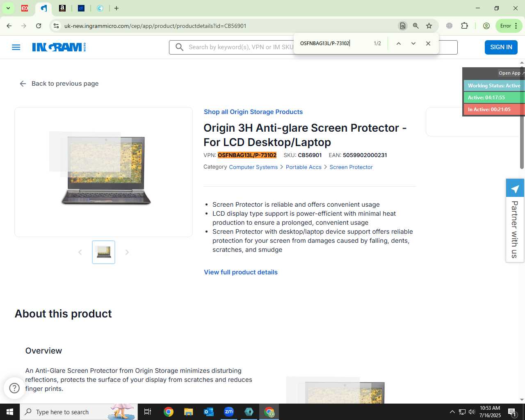Open the notification center icon
Screen dimensions: 525x420
pyautogui.click(x=512, y=412)
